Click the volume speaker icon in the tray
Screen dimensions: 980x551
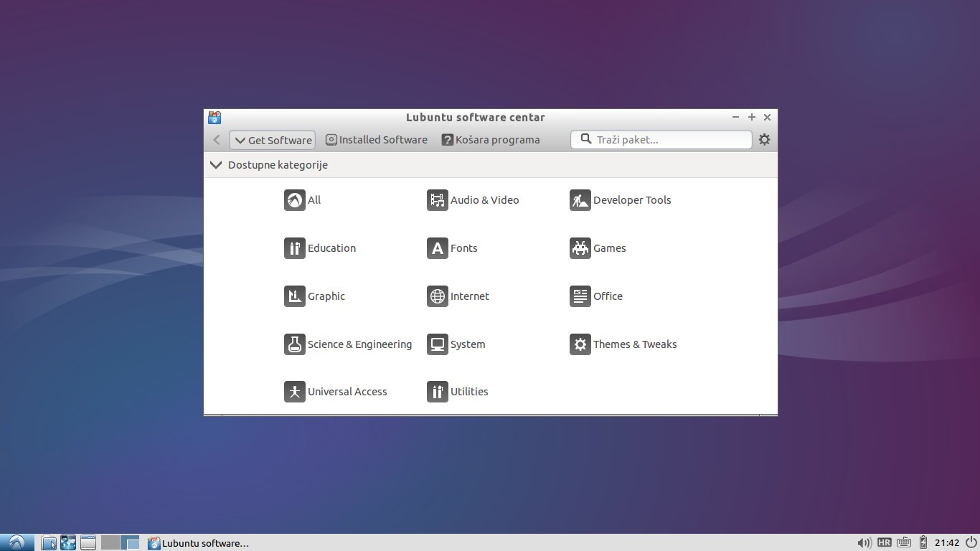864,543
